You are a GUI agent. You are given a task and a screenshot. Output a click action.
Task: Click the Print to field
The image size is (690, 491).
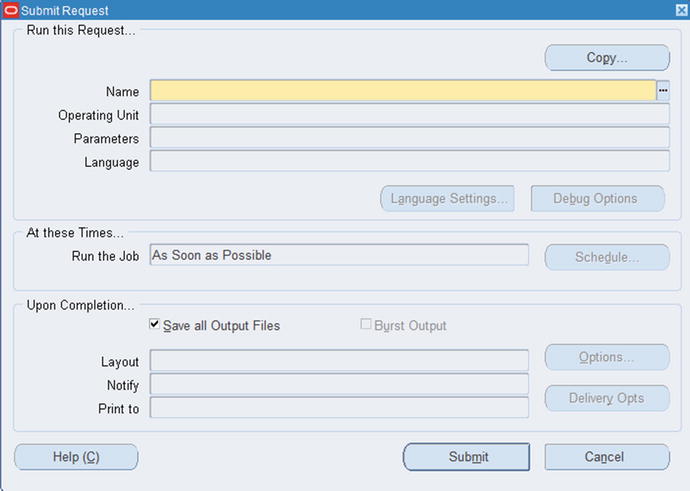pos(339,407)
